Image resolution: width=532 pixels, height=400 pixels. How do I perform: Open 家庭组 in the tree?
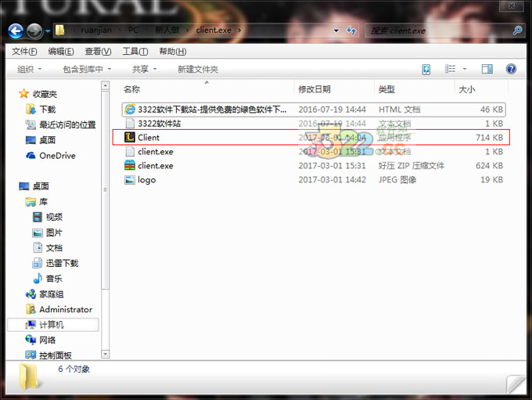coord(45,294)
